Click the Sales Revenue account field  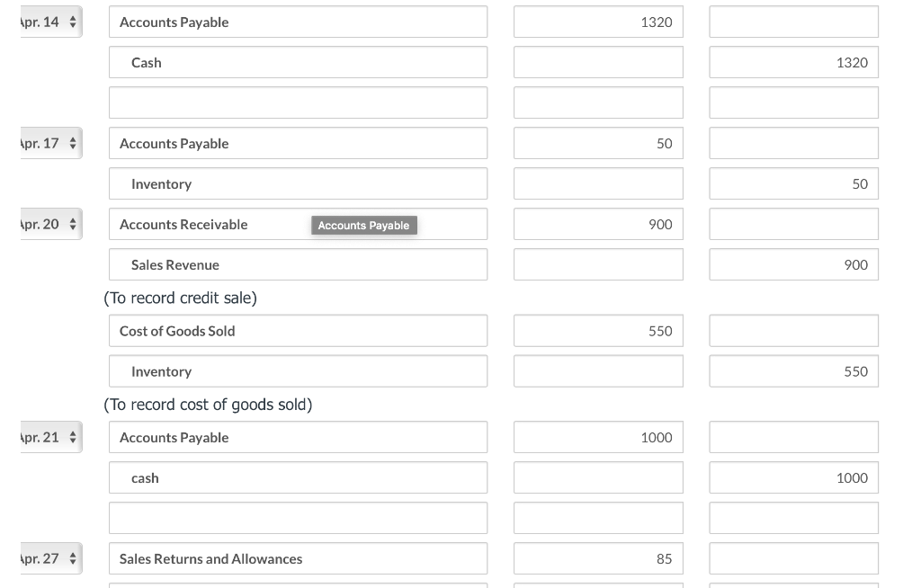(x=298, y=264)
